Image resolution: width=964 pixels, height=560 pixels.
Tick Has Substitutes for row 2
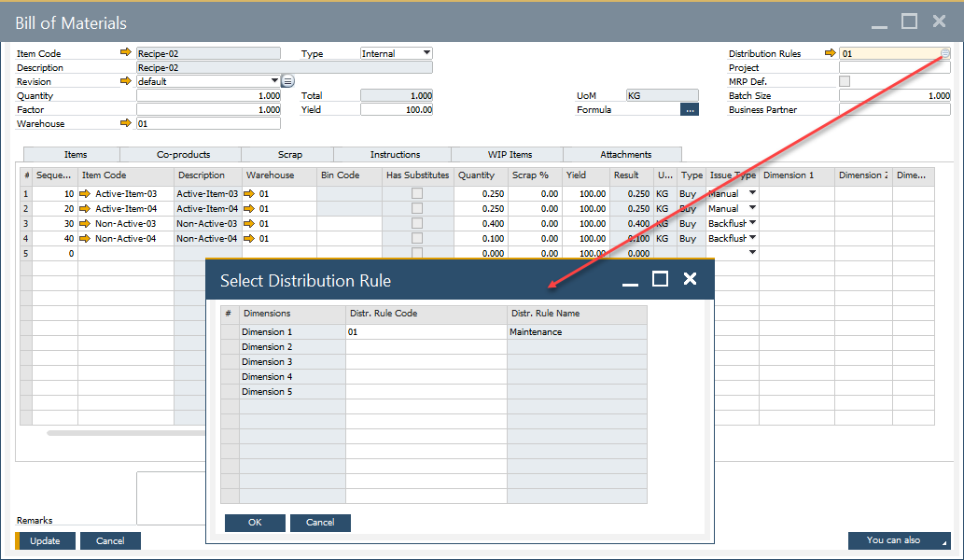click(x=417, y=208)
